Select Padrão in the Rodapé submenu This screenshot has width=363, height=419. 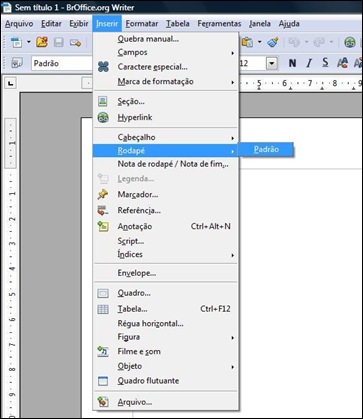(x=266, y=150)
